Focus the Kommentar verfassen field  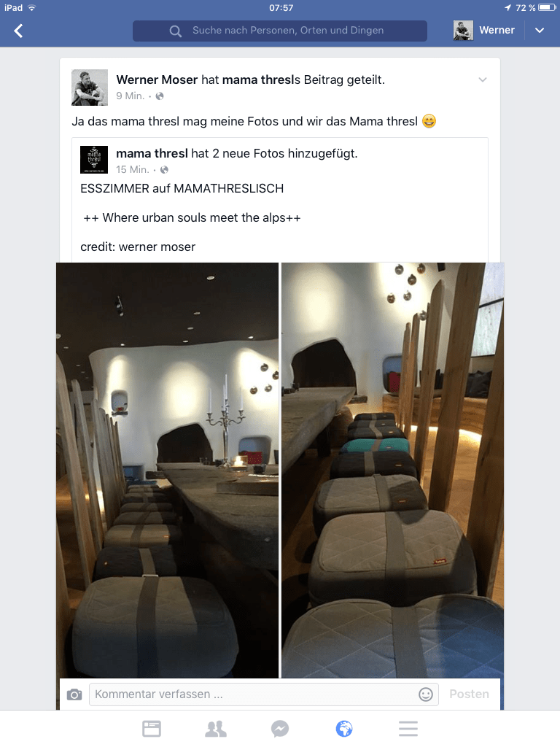(264, 694)
